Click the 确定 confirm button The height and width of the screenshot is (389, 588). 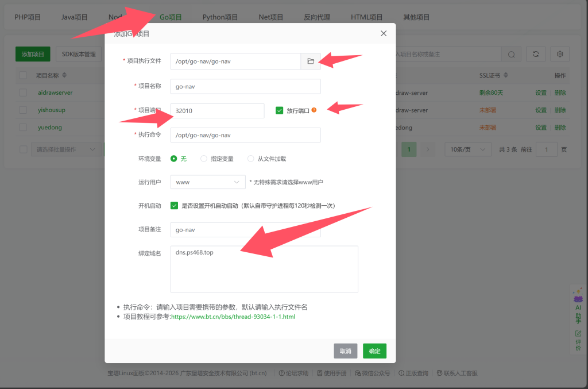[374, 351]
